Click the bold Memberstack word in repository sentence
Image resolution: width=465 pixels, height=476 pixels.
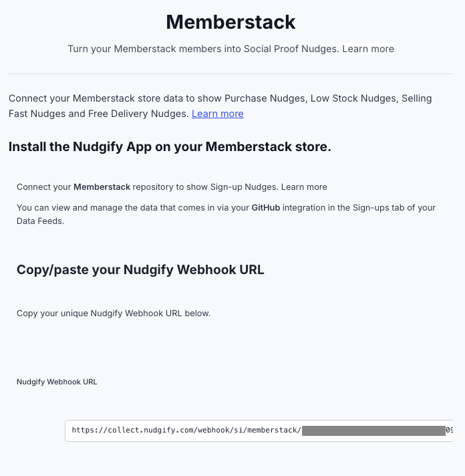click(102, 187)
